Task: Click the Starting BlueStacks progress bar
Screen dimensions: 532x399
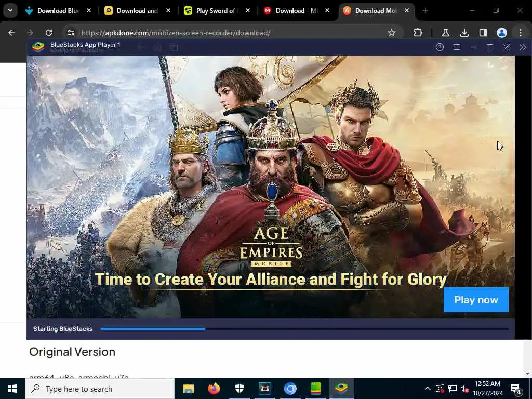Action: click(304, 329)
